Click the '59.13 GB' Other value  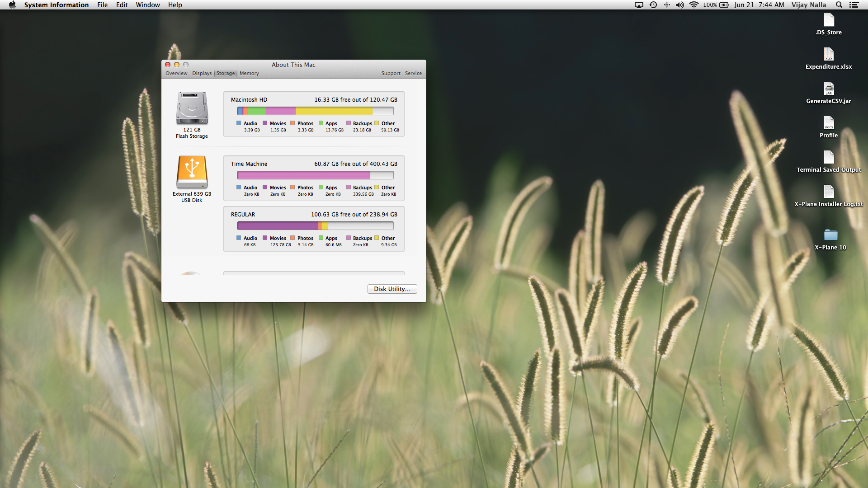click(390, 130)
